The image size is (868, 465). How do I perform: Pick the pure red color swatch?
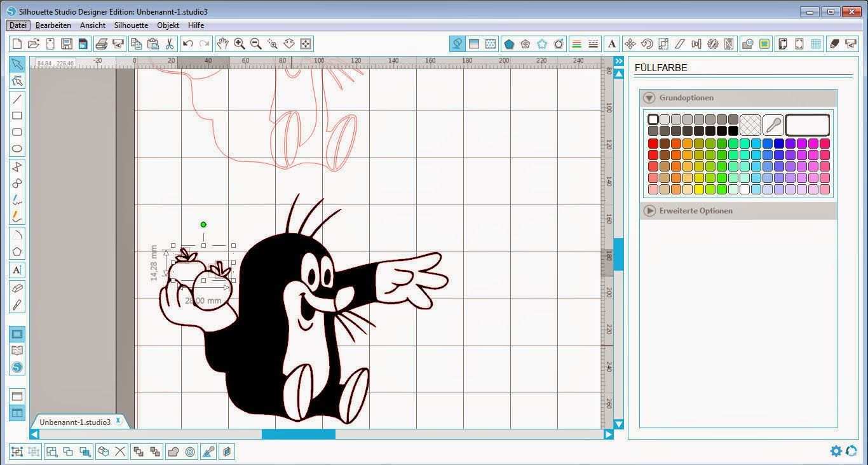click(x=653, y=144)
